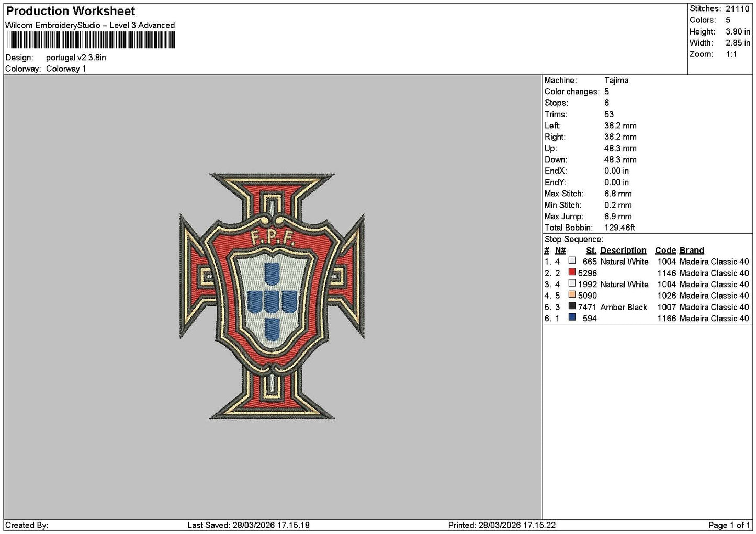The image size is (756, 534).
Task: Click "Natural White" description in stop 3 row
Action: (x=624, y=285)
